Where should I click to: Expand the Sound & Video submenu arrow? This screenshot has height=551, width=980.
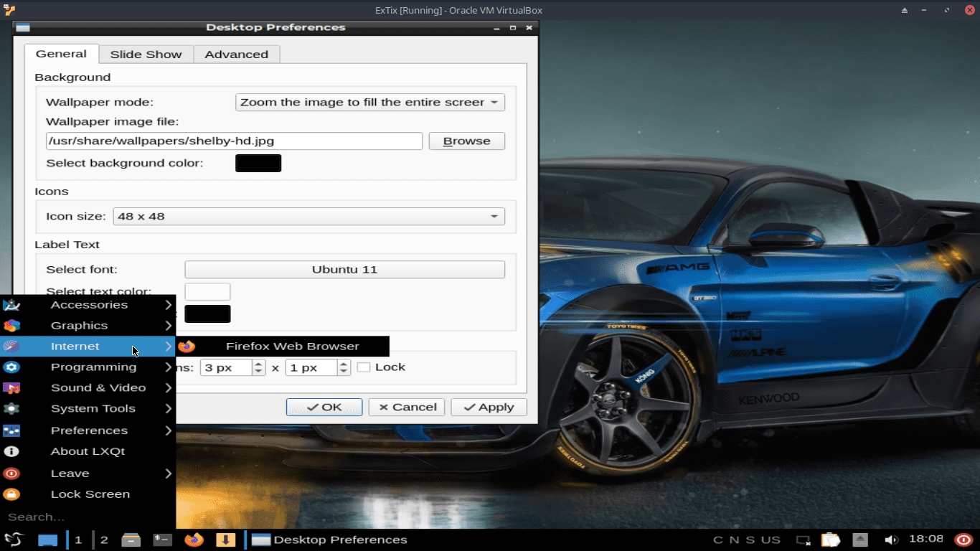169,388
